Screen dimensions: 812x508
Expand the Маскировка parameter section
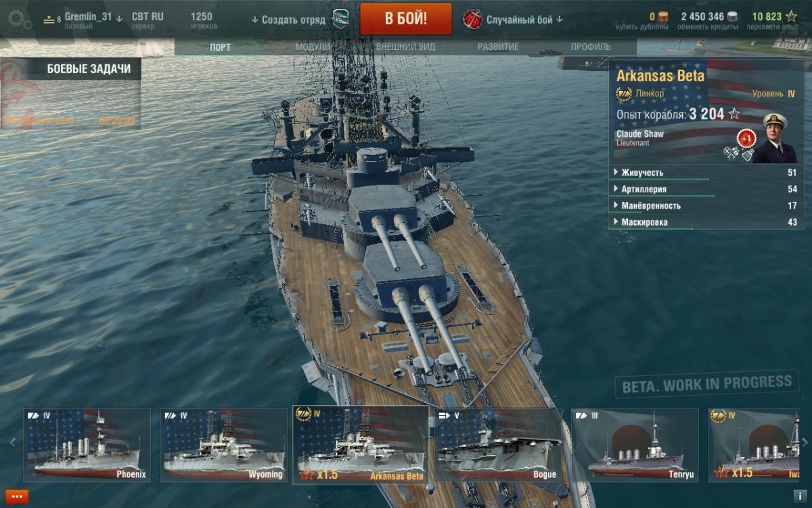coord(706,221)
